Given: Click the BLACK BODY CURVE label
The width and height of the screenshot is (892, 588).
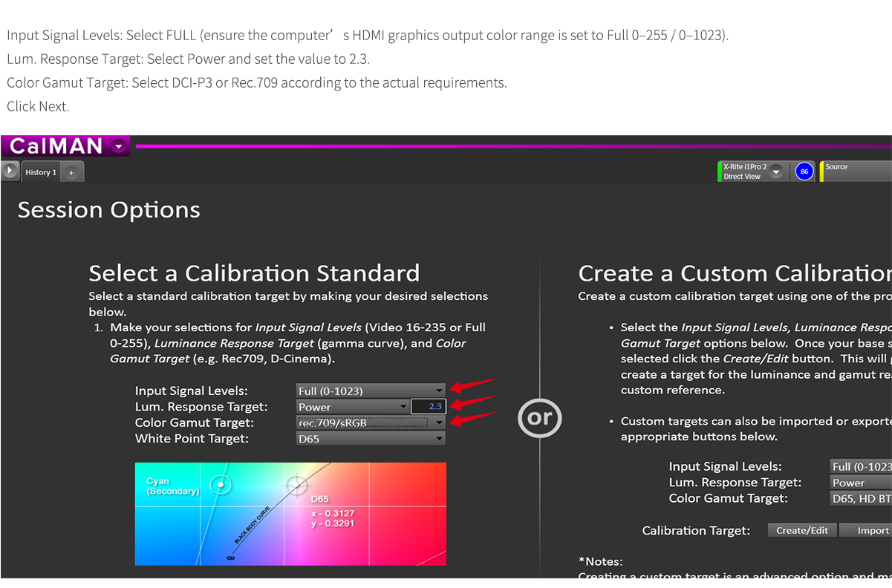Looking at the screenshot, I should tap(253, 526).
